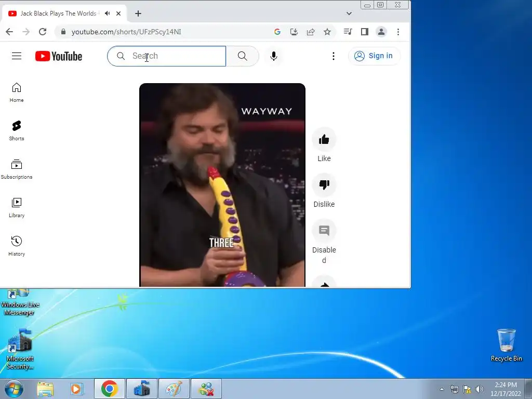Viewport: 532px width, 399px height.
Task: Reload the YouTube page
Action: point(43,32)
